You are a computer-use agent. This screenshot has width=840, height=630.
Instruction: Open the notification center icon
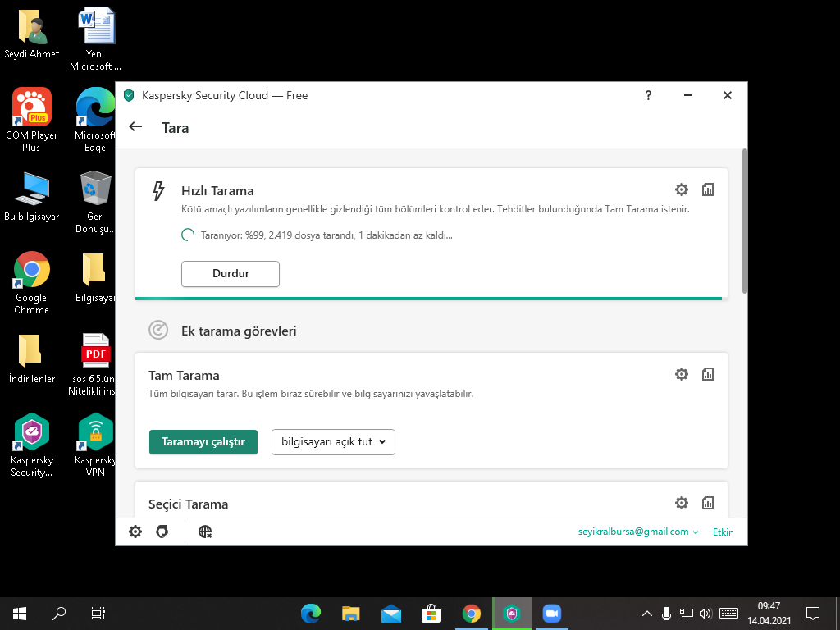813,614
